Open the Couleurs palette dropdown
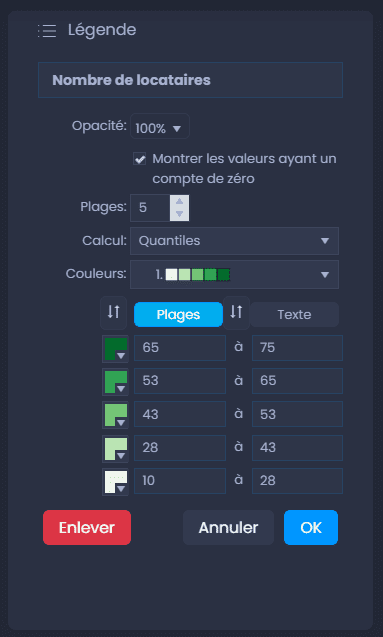383x637 pixels. click(234, 275)
